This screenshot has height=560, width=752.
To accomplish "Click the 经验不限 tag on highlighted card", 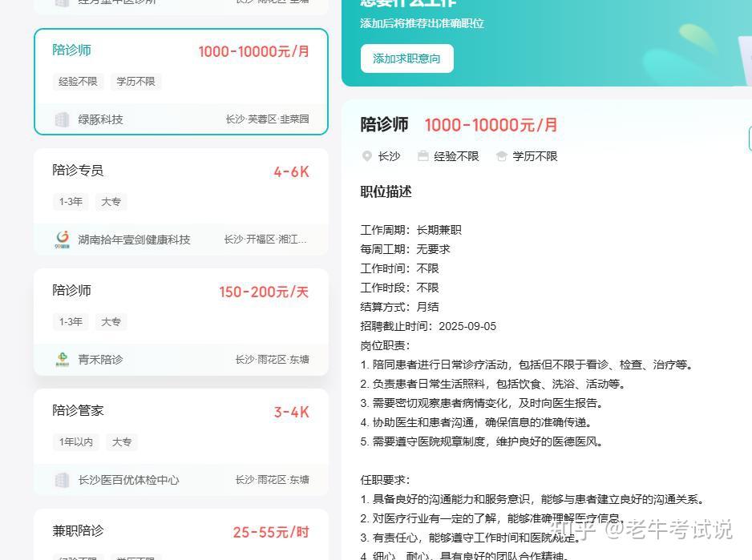I will click(78, 81).
